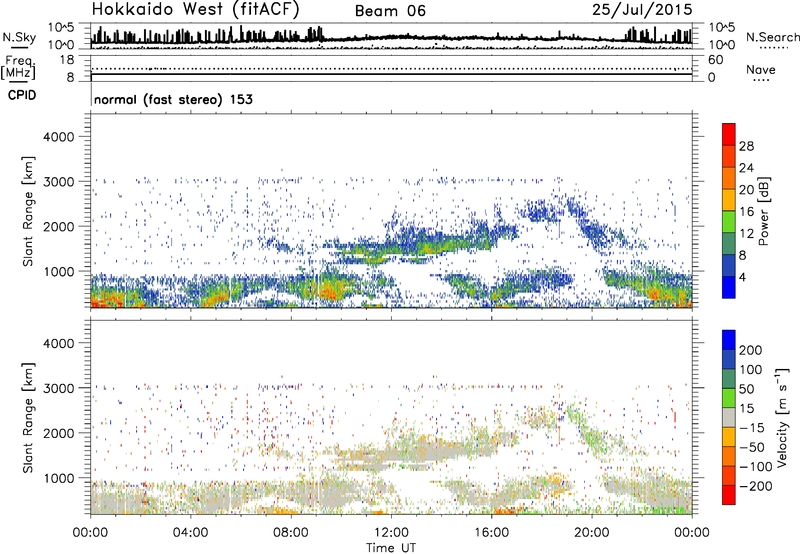Screen dimensions: 800x554
Task: Click 'Slant Range [km]' label of power panel
Action: [x=28, y=211]
